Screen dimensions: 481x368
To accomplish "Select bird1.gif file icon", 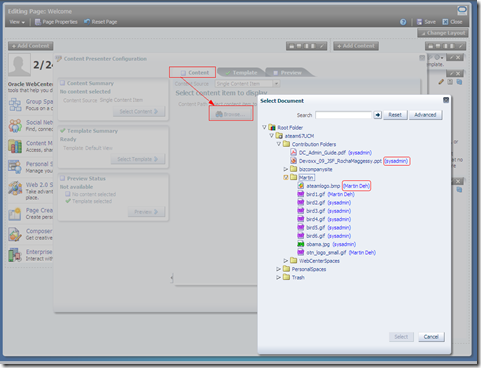I will click(x=301, y=194).
